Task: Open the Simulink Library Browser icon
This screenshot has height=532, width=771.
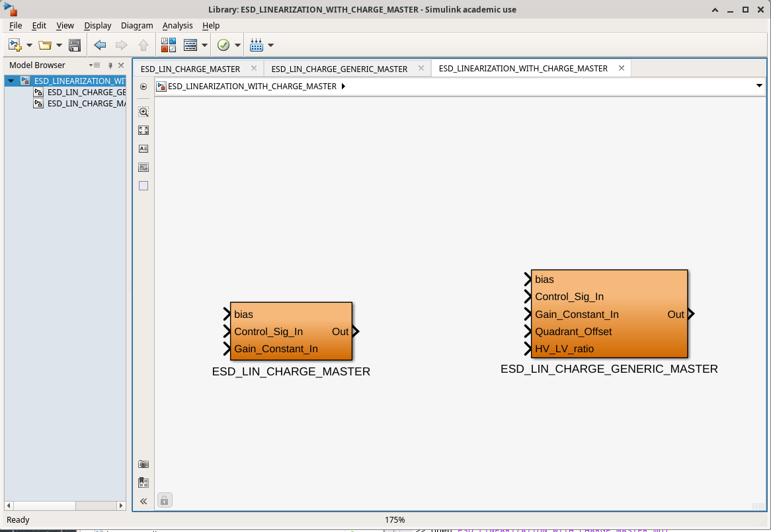Action: [169, 45]
